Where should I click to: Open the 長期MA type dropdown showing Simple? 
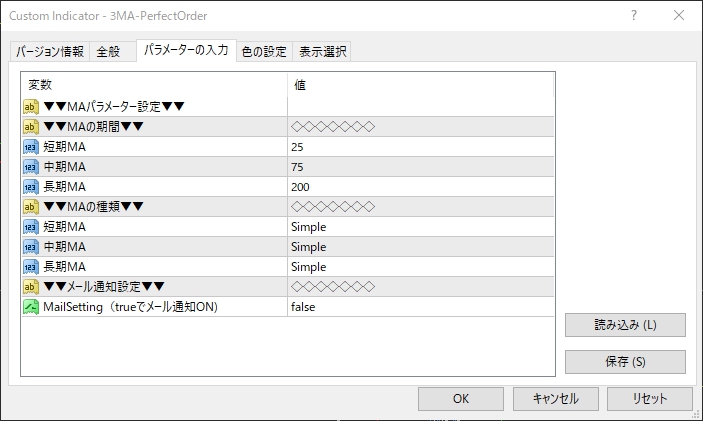point(420,267)
